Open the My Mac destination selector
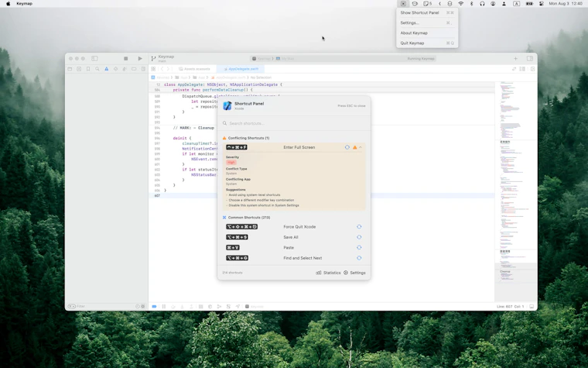Viewport: 588px width, 368px height. point(285,59)
